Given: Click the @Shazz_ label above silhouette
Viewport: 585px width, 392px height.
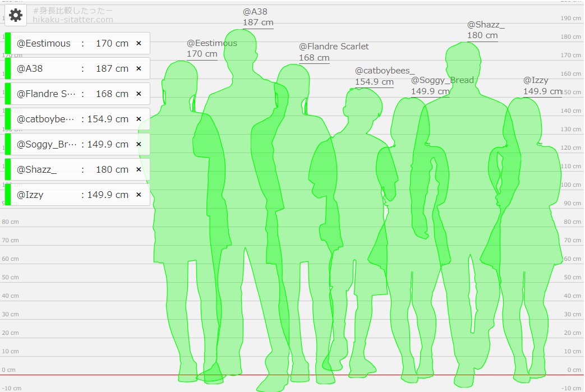Looking at the screenshot, I should click(x=486, y=25).
